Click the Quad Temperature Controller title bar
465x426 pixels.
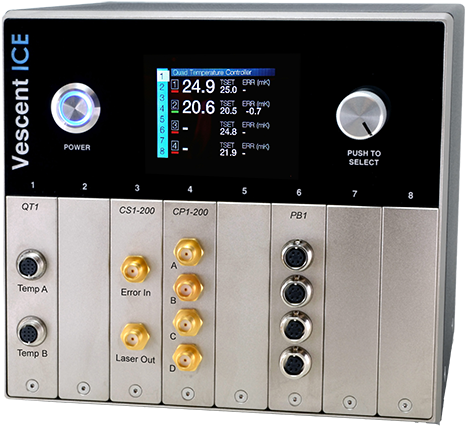[x=223, y=72]
